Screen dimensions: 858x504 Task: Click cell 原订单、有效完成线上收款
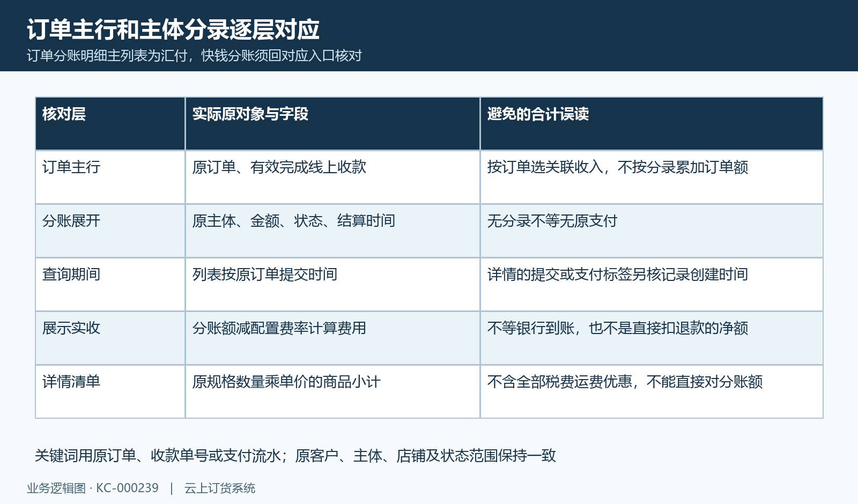coord(332,177)
